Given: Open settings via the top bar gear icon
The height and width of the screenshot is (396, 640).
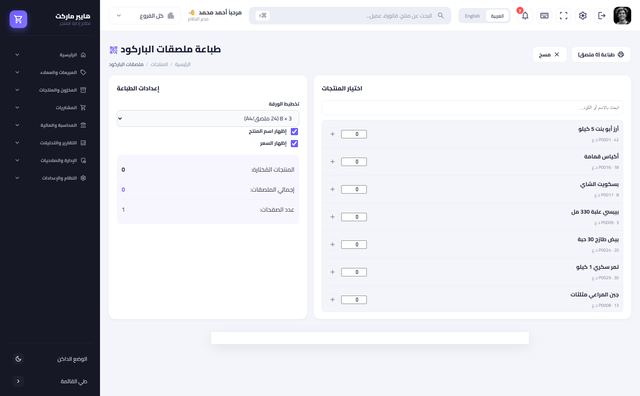Looking at the screenshot, I should (582, 16).
